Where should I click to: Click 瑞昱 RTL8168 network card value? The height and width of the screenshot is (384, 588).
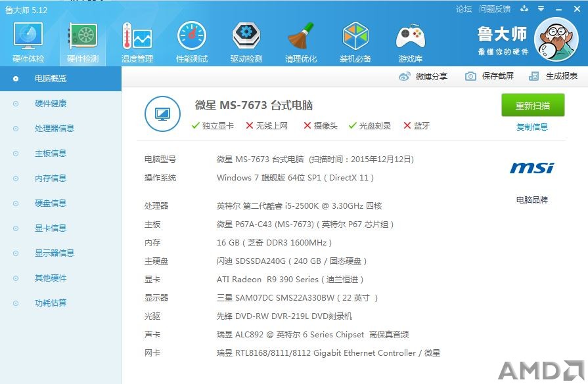click(328, 352)
